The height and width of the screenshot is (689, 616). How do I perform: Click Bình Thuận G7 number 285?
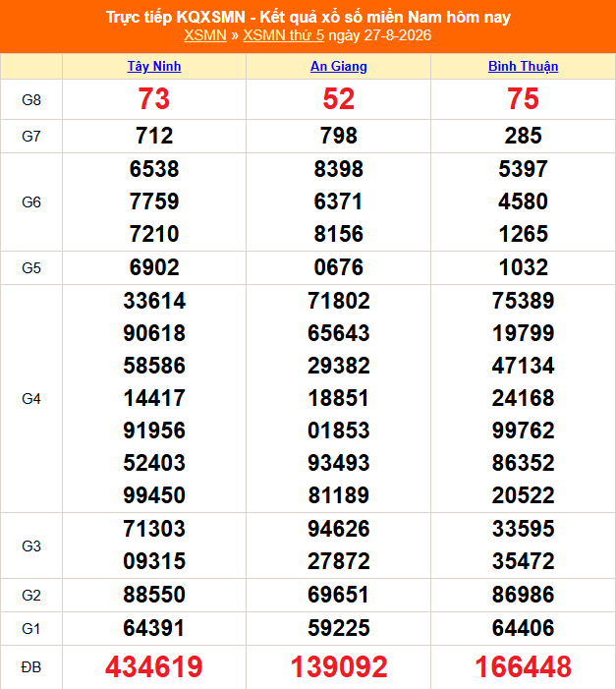(x=523, y=136)
